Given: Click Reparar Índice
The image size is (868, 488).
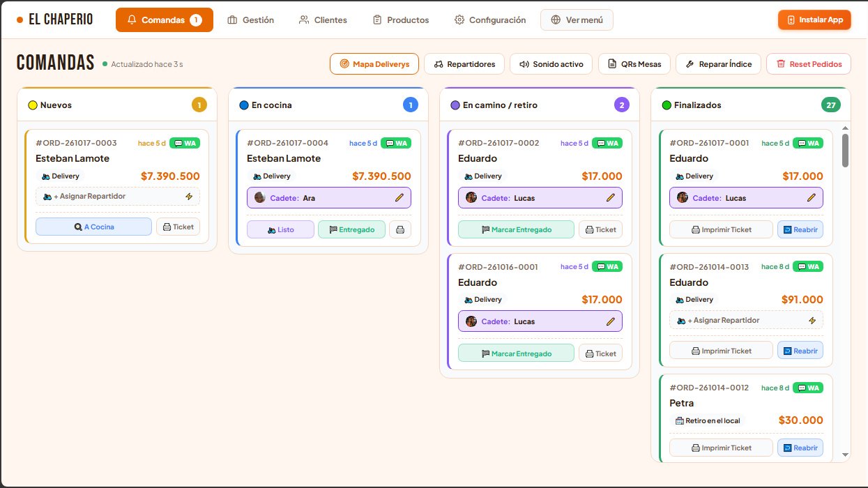Looking at the screenshot, I should 718,63.
